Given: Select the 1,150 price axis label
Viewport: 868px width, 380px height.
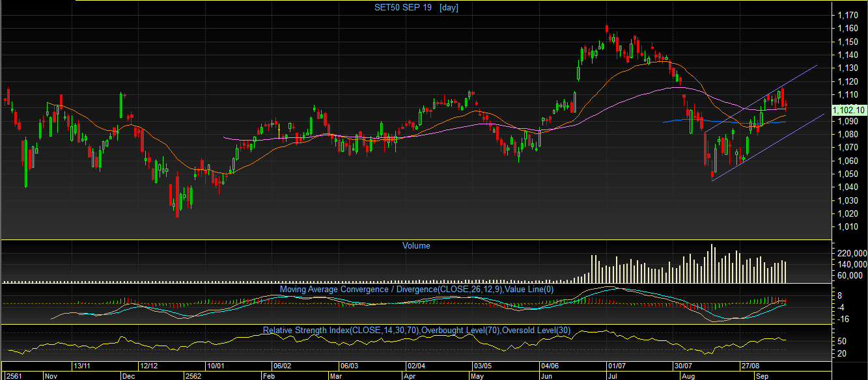Looking at the screenshot, I should (x=848, y=42).
